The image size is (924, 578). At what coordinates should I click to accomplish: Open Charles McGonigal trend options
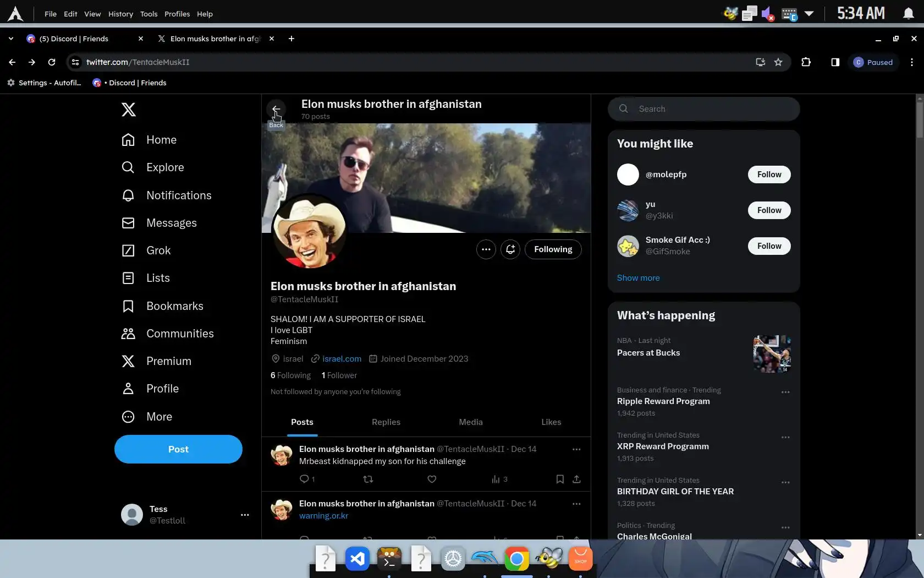pos(785,527)
